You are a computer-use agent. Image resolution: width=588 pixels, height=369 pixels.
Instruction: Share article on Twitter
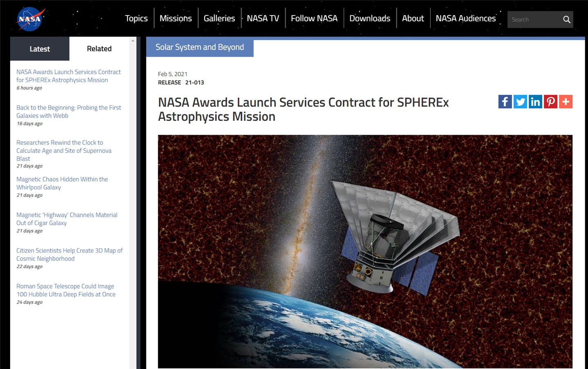click(520, 102)
